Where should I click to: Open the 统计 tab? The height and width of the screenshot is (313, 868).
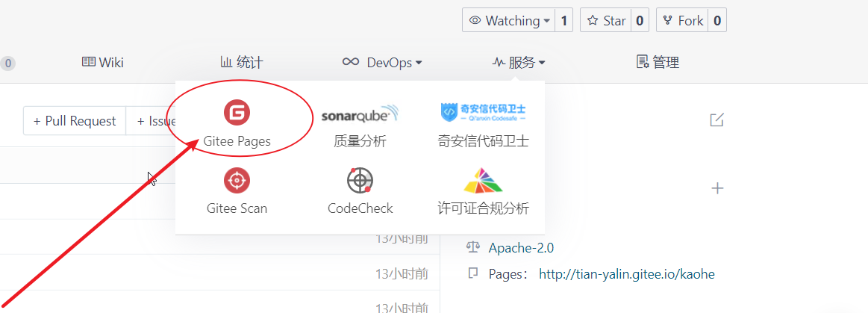241,62
